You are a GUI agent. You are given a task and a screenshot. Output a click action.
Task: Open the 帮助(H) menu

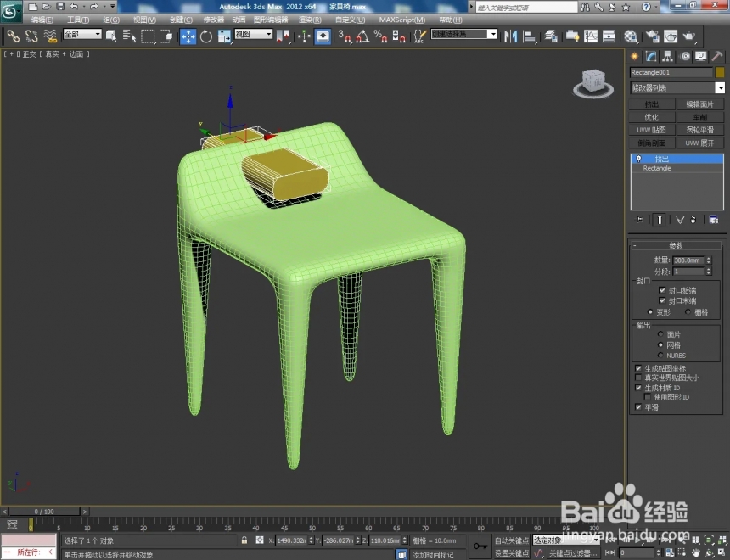pos(451,20)
